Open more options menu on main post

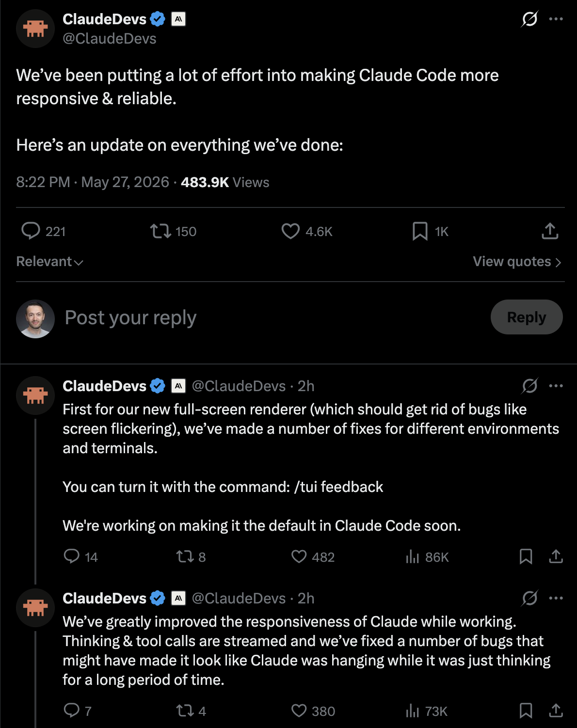coord(556,19)
